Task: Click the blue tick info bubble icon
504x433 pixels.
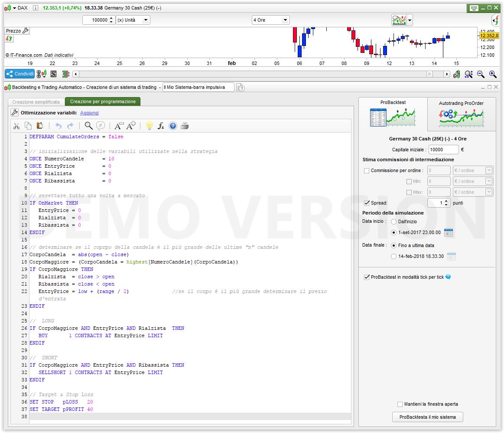Action: coord(448,277)
